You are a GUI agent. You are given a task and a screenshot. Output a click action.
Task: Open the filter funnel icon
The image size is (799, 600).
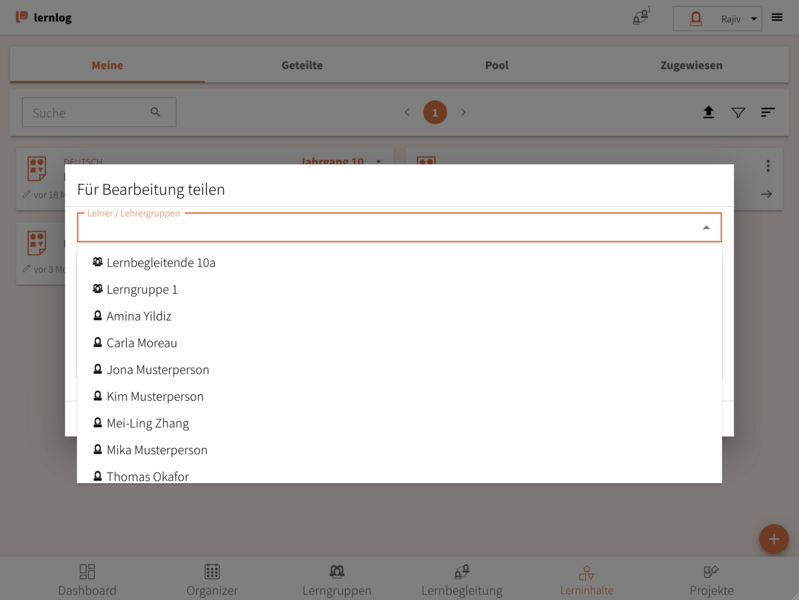coord(738,113)
